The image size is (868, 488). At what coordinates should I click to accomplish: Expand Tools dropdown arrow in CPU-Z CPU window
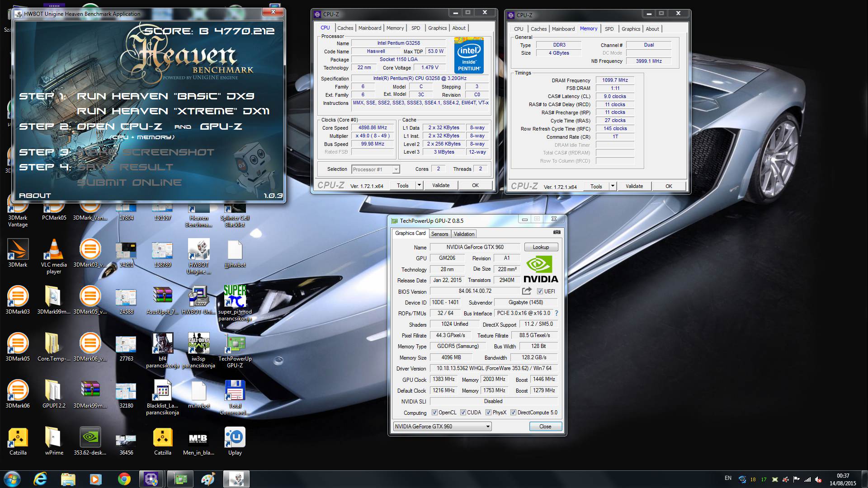pyautogui.click(x=419, y=185)
